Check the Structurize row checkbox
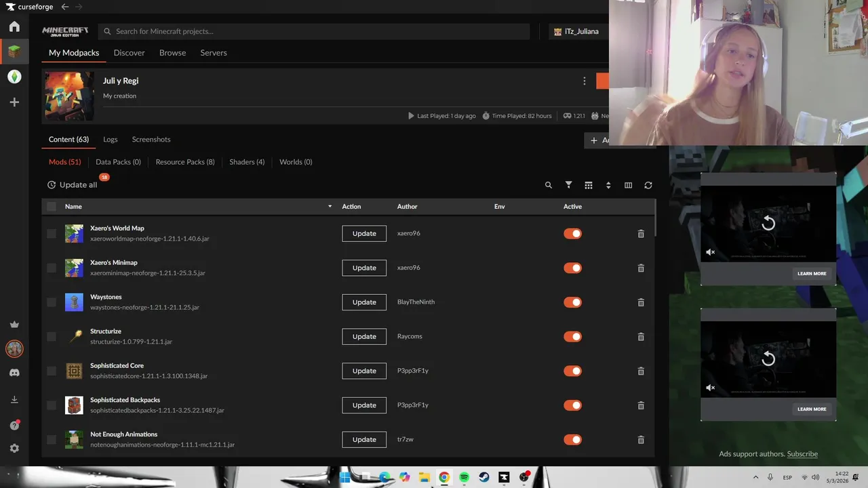 pos(52,337)
